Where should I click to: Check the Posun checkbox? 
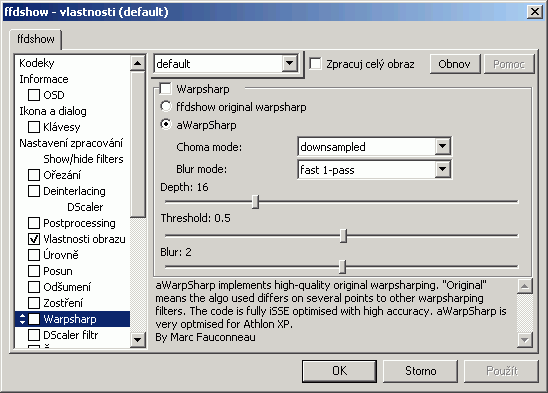click(34, 271)
